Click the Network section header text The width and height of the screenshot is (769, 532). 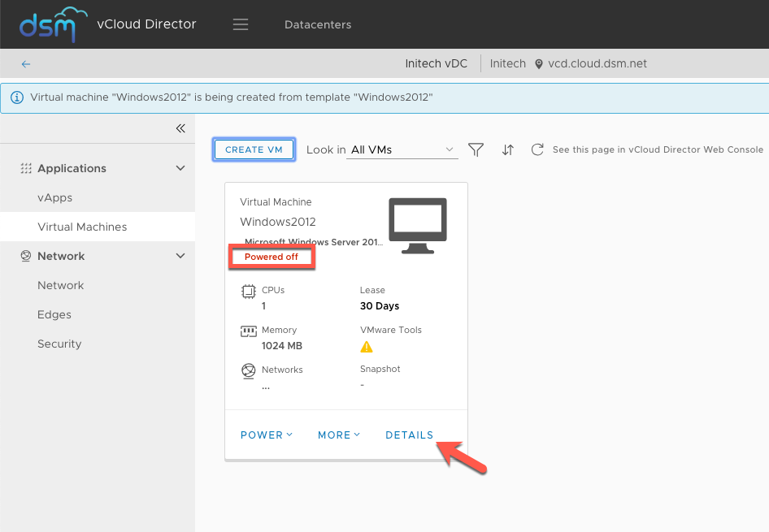tap(61, 256)
